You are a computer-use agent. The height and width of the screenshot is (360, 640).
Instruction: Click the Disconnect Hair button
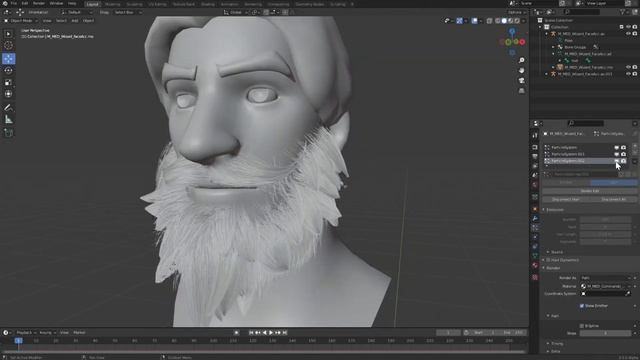click(x=566, y=199)
